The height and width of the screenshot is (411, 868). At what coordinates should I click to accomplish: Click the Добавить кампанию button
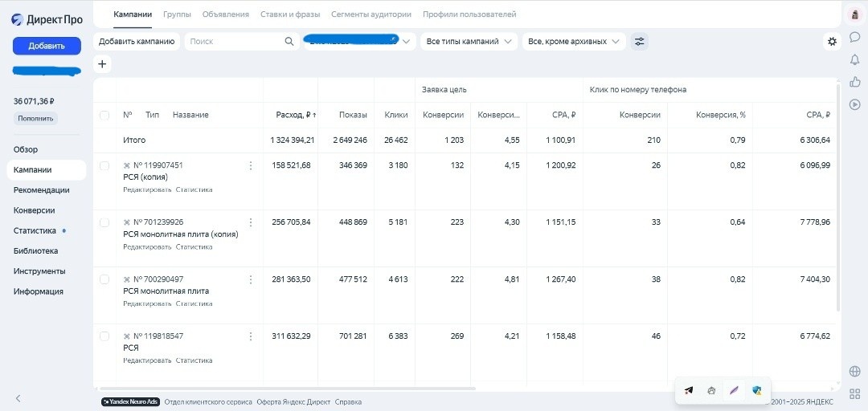coord(137,42)
